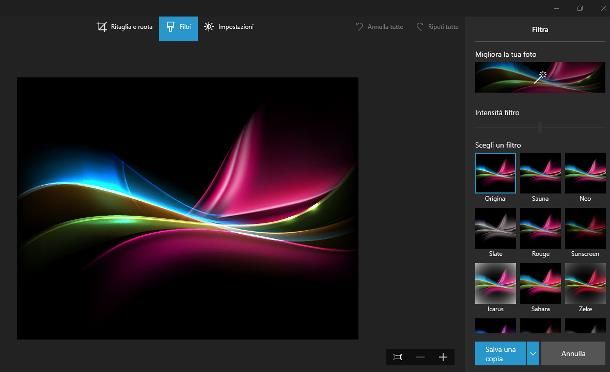Image resolution: width=610 pixels, height=372 pixels.
Task: Click Annulla tutto in the toolbar
Action: [x=379, y=27]
